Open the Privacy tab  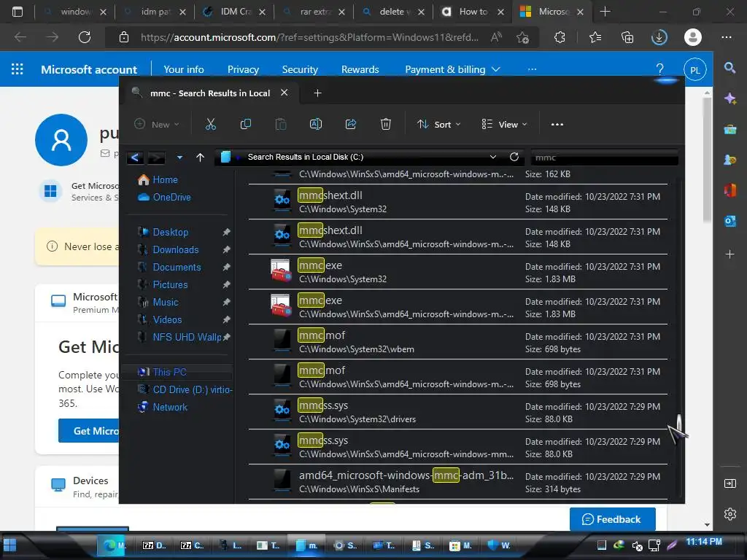coord(243,69)
